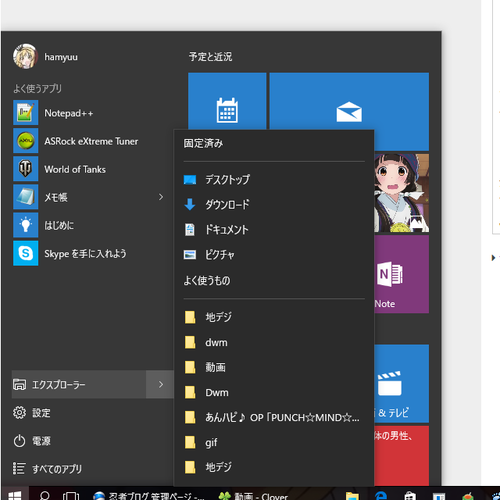Screen dimensions: 500x500
Task: Select デスクトップ in pinned list
Action: pos(273,180)
